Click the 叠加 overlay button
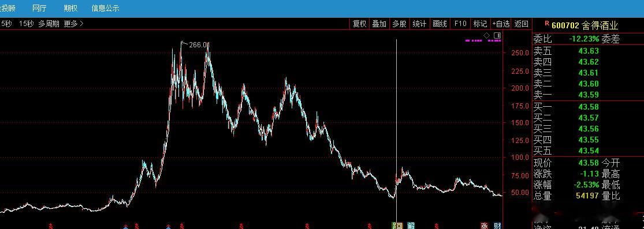This screenshot has width=644, height=229. point(379,24)
